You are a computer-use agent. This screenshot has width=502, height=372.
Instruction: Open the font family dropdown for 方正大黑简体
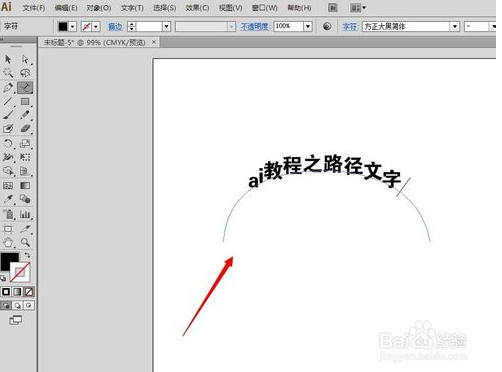455,26
